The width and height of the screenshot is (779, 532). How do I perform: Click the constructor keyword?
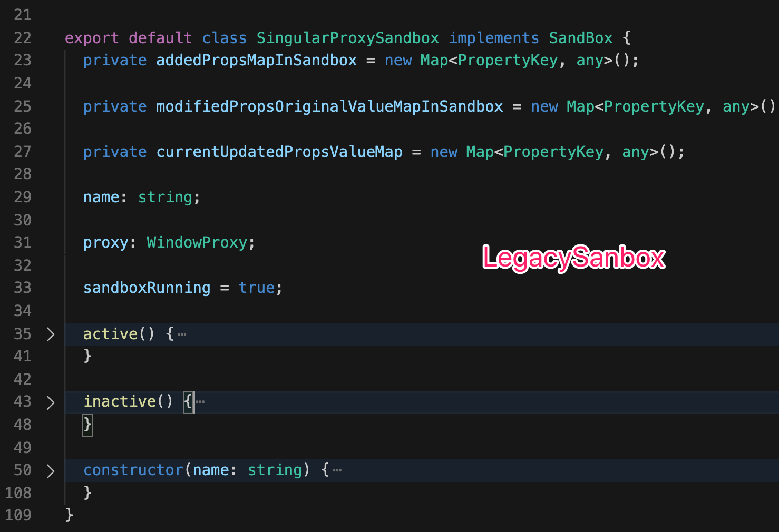click(x=133, y=470)
